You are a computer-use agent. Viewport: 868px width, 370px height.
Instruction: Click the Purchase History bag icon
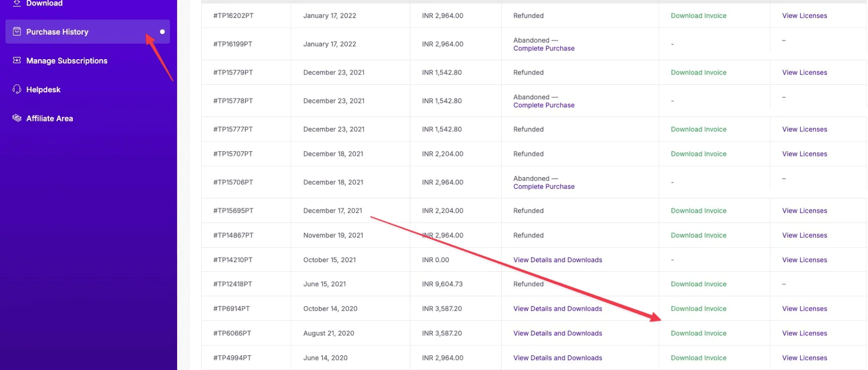tap(17, 32)
